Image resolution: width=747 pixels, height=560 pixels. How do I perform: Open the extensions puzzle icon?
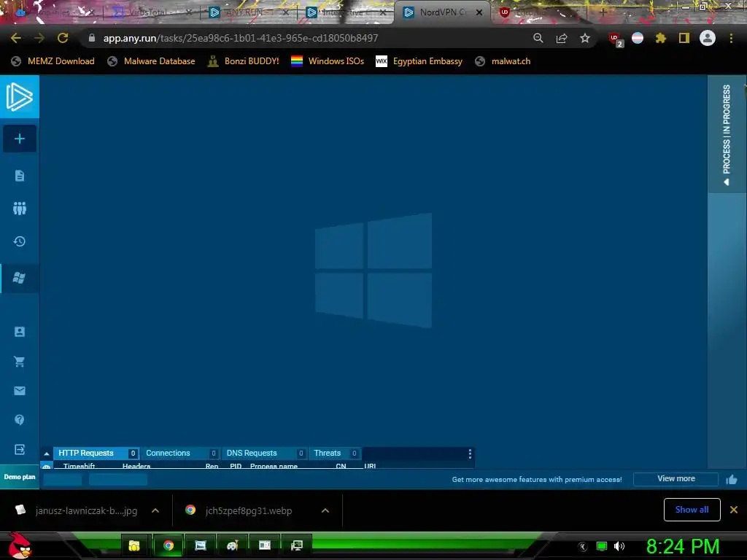tap(661, 38)
